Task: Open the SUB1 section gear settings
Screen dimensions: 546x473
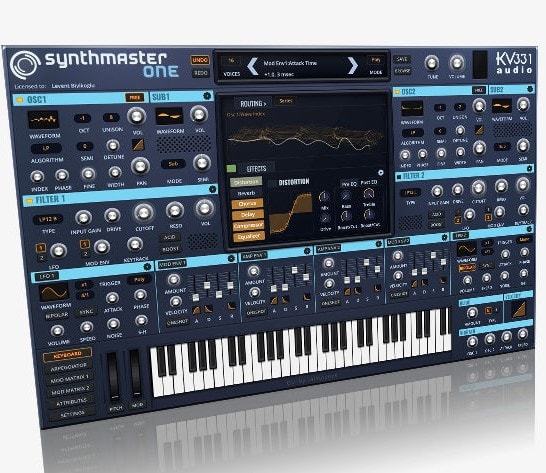Action: 207,96
